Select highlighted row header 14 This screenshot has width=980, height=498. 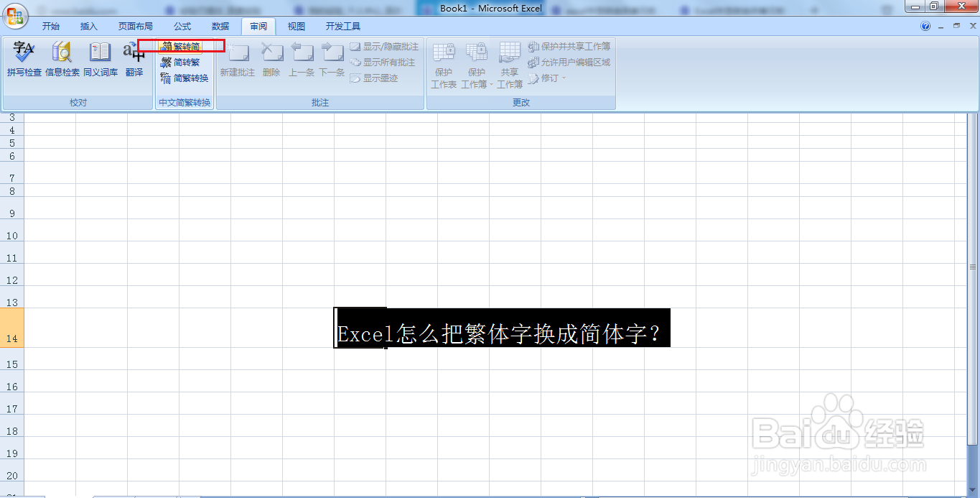click(12, 328)
